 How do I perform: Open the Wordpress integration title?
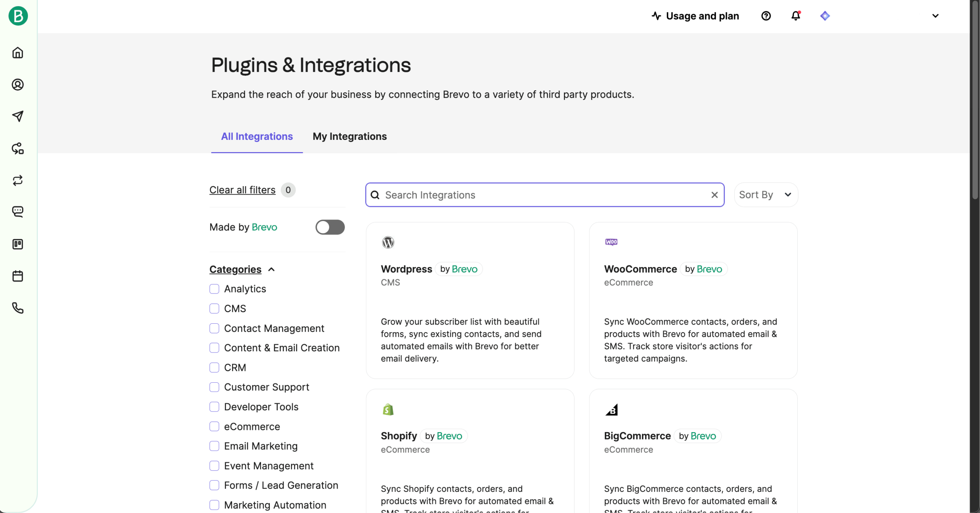(x=406, y=269)
